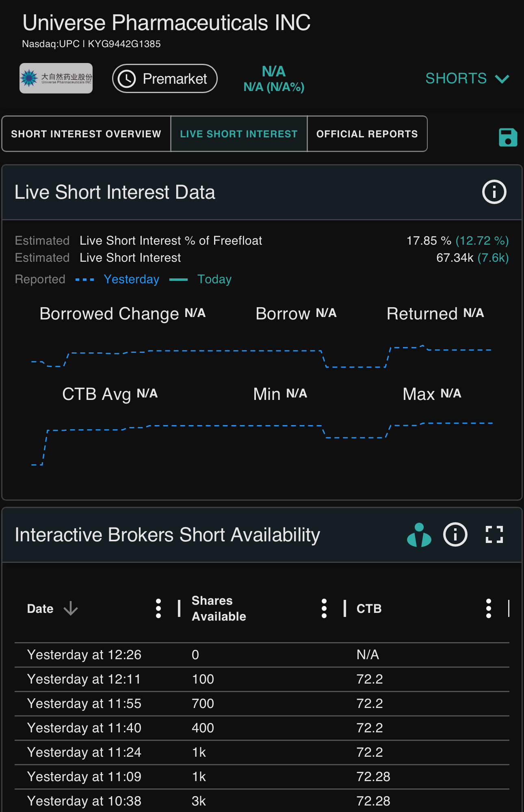The image size is (524, 812).
Task: Open info for Live Short Interest Data
Action: pyautogui.click(x=494, y=192)
